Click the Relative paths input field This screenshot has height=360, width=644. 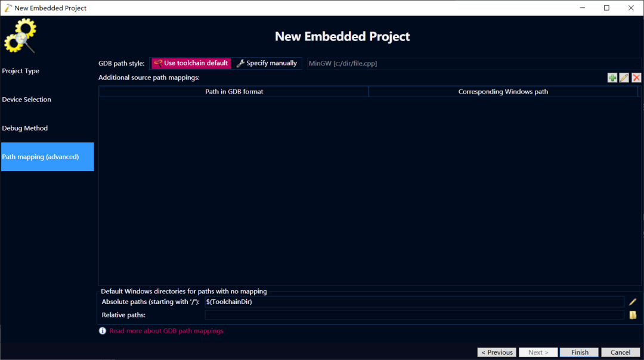coord(414,315)
